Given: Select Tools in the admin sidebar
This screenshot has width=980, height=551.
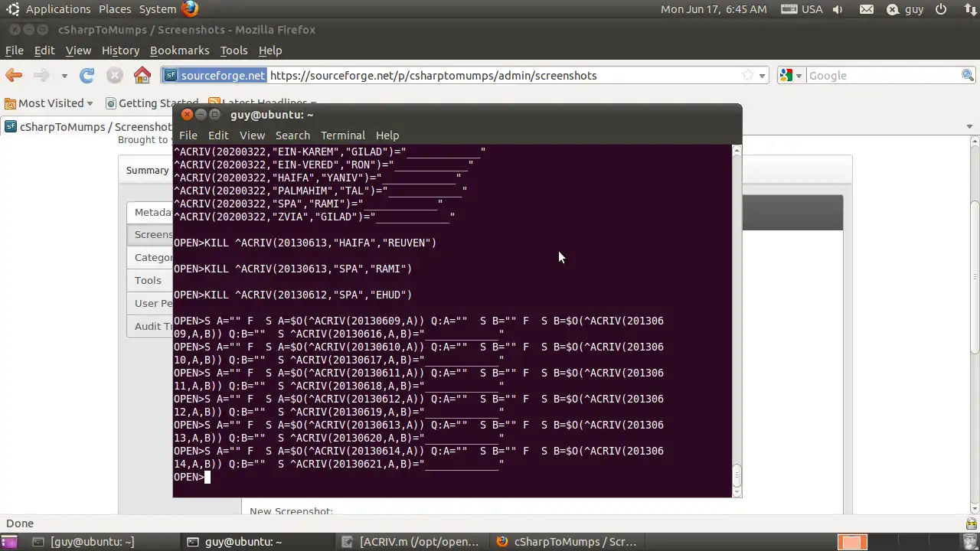Looking at the screenshot, I should [150, 281].
